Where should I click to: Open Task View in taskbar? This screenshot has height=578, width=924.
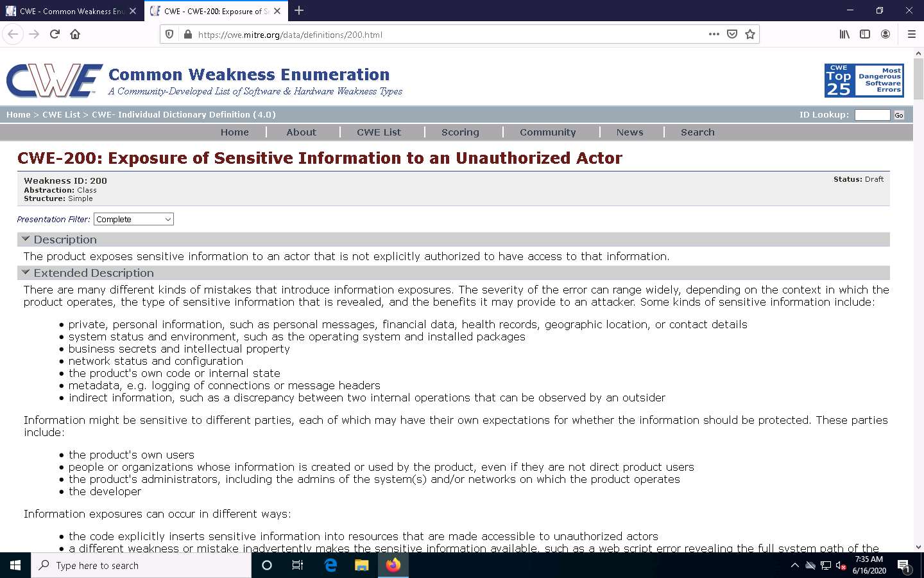click(x=298, y=565)
